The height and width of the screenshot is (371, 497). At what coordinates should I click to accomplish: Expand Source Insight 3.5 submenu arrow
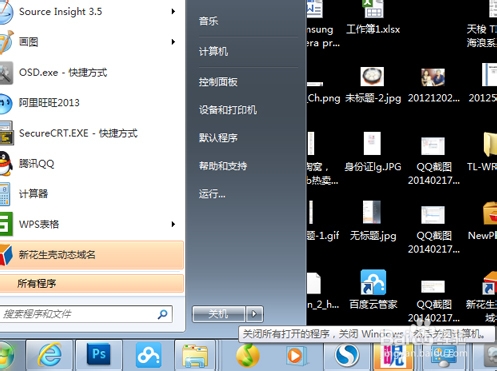click(x=173, y=12)
